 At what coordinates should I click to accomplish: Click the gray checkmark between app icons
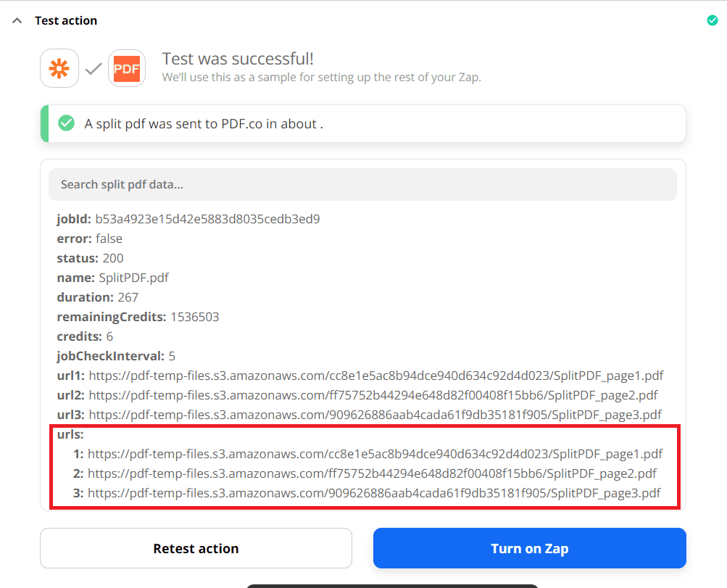94,69
